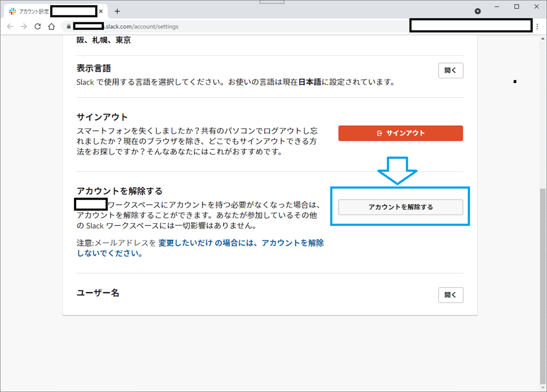Reload the account settings page
The image size is (547, 392).
click(x=36, y=26)
